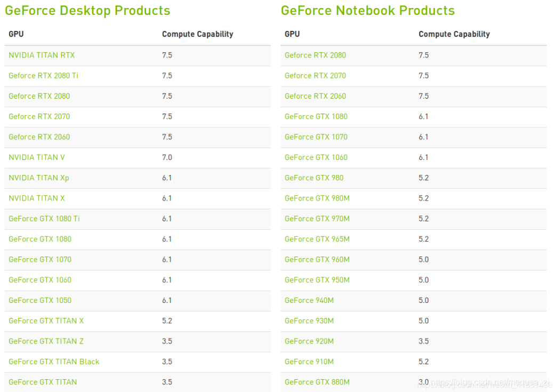Open Geforce RTX 2060 in Notebook Products
Viewport: 554px width, 392px height.
(x=315, y=96)
